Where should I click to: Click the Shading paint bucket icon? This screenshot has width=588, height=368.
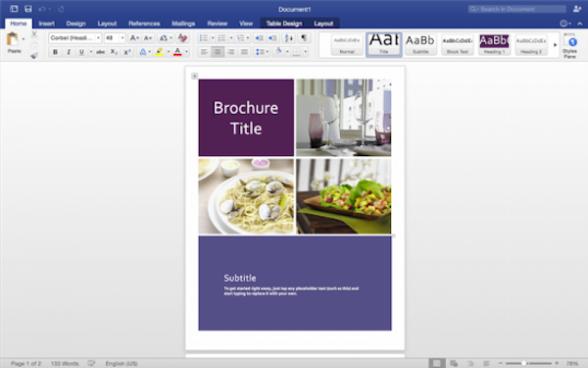click(x=278, y=51)
